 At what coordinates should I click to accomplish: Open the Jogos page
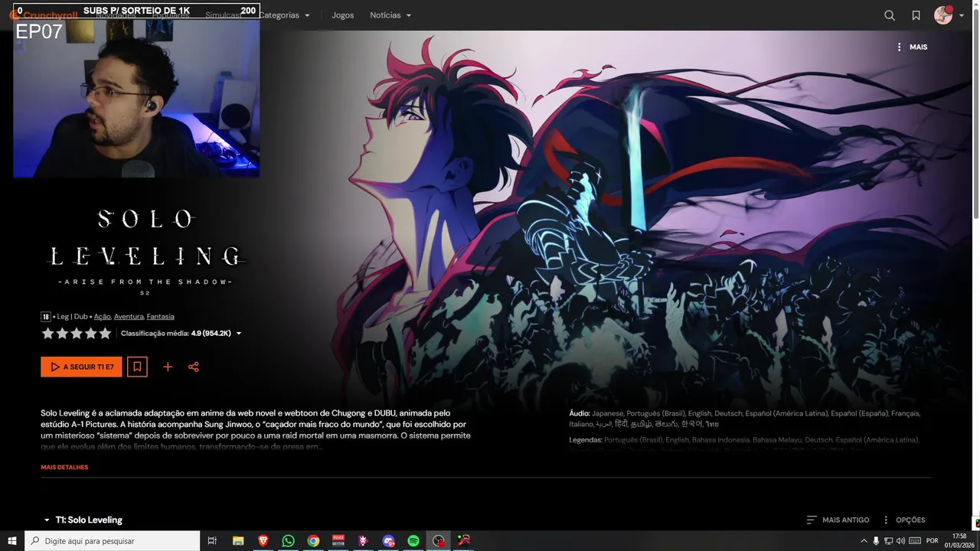(342, 15)
